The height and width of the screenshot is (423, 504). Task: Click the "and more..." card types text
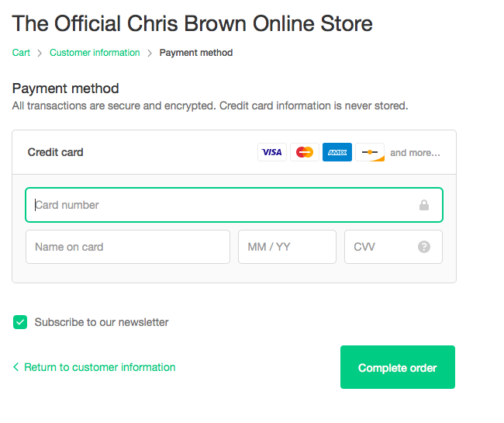tap(415, 153)
